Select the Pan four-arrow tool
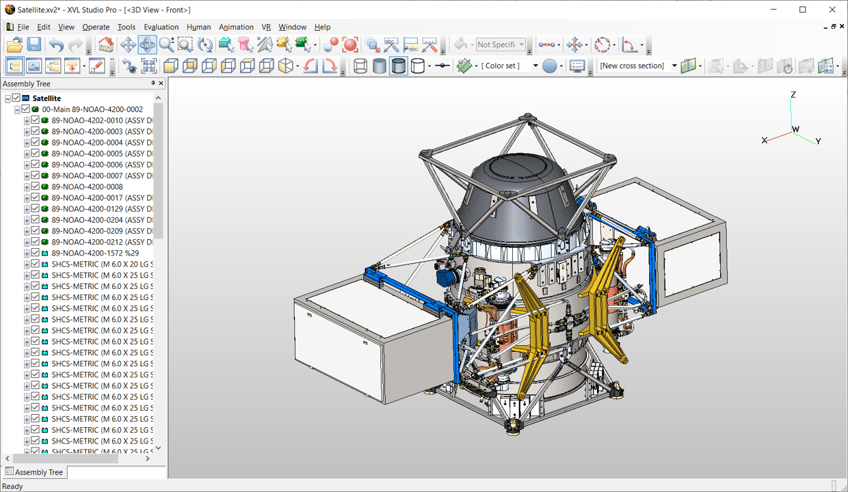848x492 pixels. click(128, 45)
